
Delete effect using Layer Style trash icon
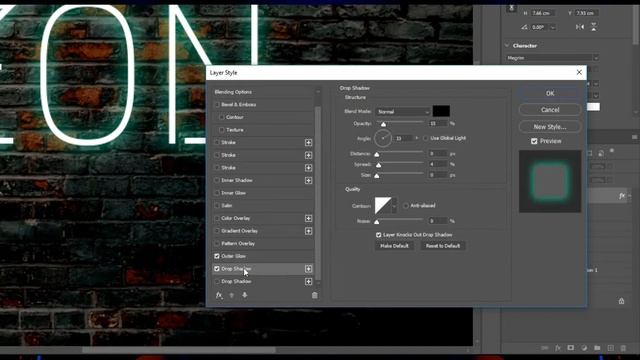tap(314, 295)
